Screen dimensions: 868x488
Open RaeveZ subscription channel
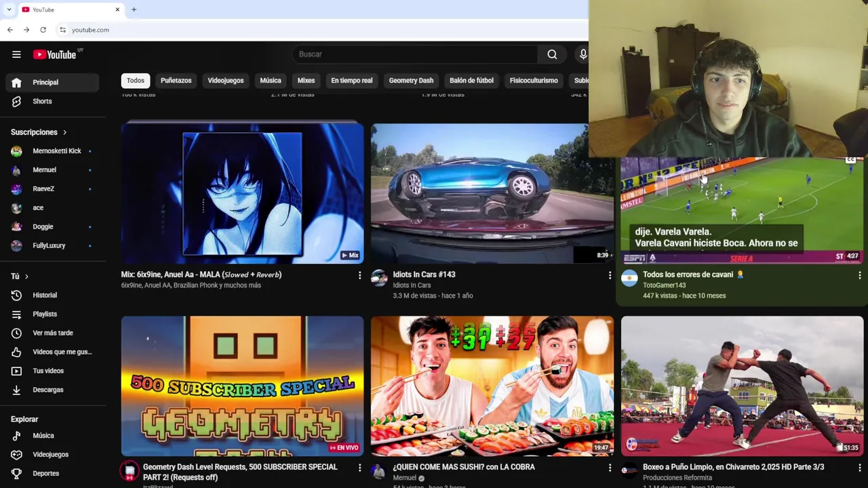tap(52, 189)
